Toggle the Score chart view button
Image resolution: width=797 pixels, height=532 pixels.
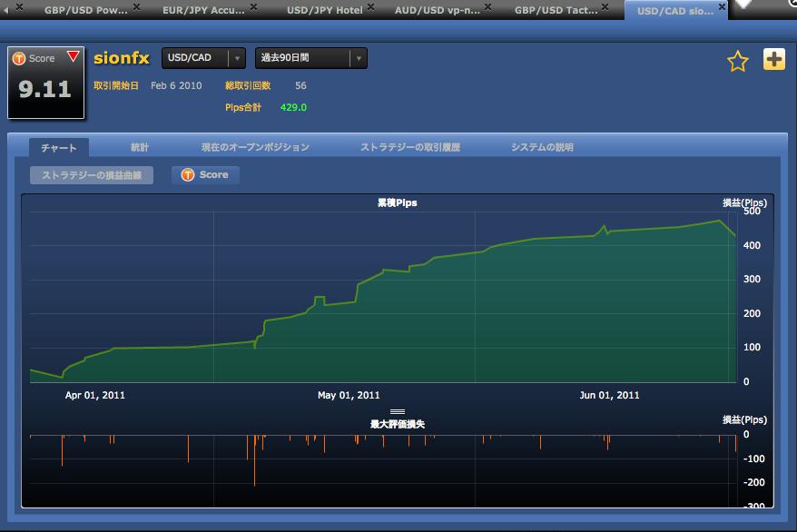(x=205, y=174)
